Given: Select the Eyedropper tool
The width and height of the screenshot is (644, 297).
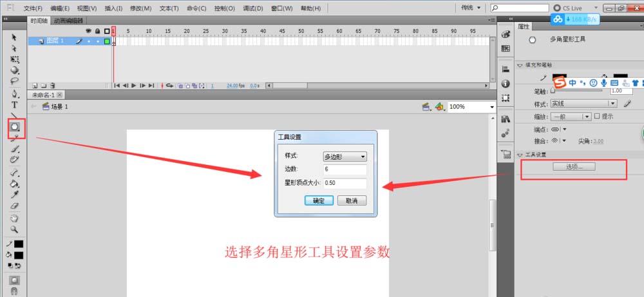Looking at the screenshot, I should tap(14, 195).
